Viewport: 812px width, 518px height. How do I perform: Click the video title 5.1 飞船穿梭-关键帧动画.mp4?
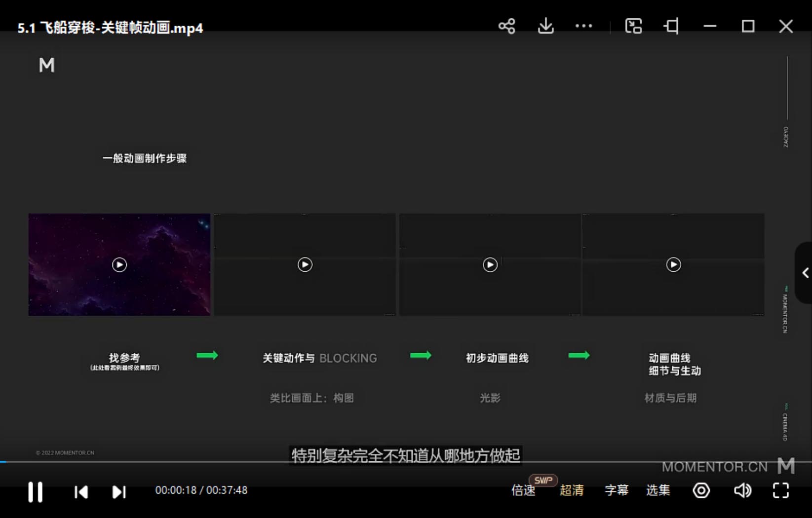pyautogui.click(x=110, y=28)
